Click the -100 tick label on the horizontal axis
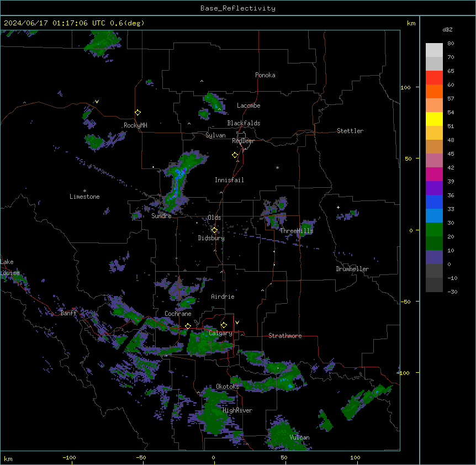 [x=70, y=457]
